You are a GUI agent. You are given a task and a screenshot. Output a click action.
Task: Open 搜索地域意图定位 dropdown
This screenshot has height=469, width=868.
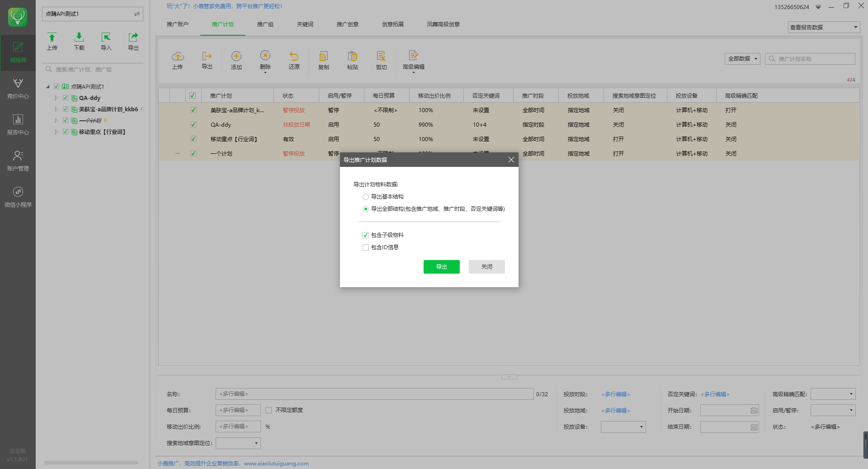point(238,443)
